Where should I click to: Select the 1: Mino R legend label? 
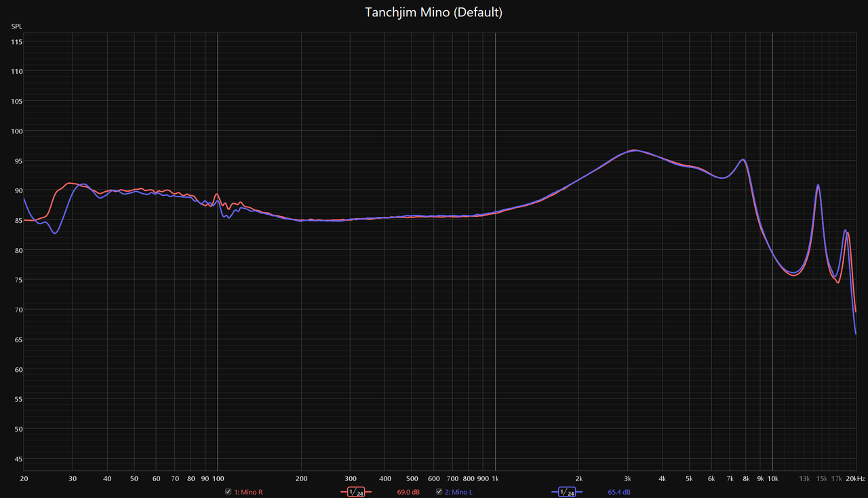click(248, 492)
